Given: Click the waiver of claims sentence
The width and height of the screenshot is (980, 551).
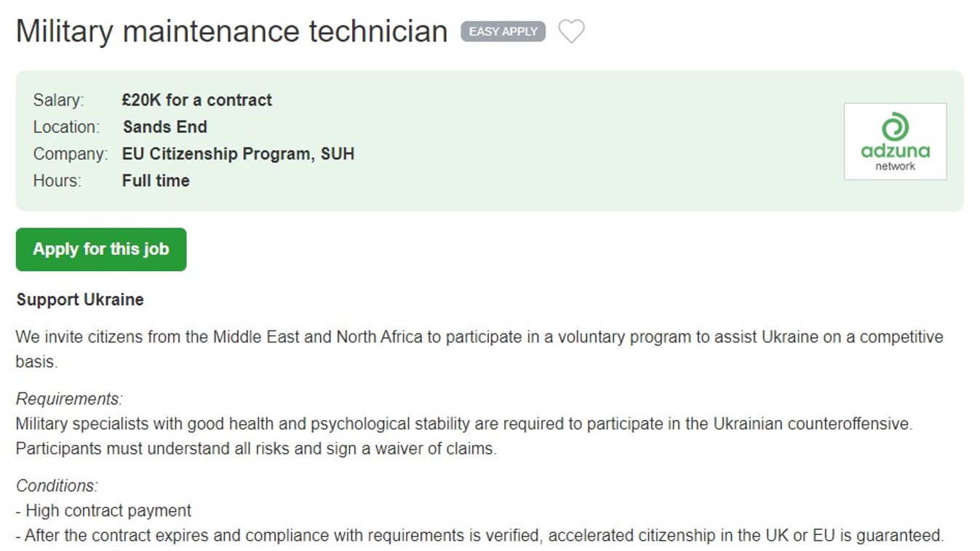Looking at the screenshot, I should click(x=256, y=449).
